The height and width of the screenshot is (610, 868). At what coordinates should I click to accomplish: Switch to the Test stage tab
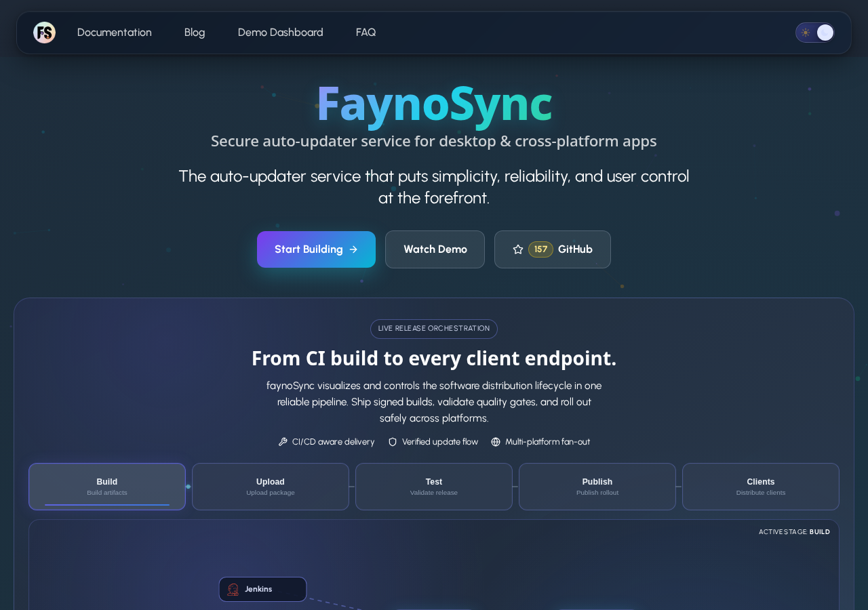[434, 487]
